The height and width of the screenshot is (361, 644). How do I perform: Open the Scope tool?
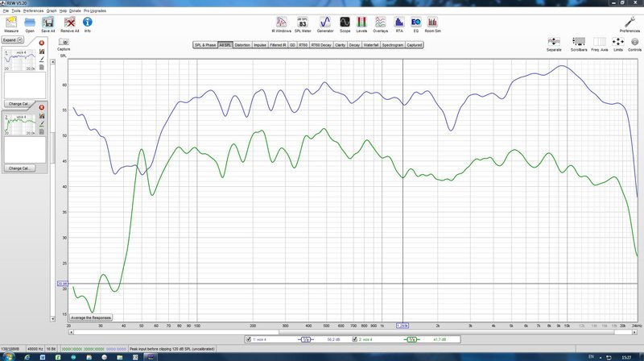tap(345, 25)
